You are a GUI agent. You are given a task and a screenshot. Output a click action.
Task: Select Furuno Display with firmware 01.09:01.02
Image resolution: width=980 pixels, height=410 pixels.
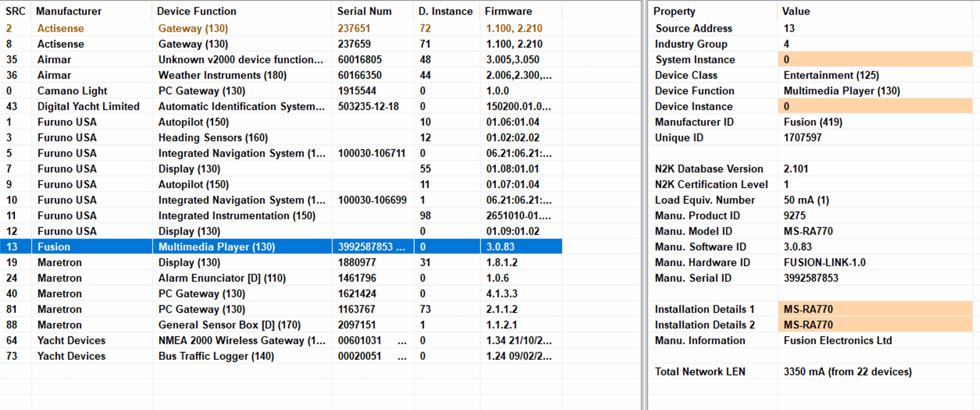point(281,231)
